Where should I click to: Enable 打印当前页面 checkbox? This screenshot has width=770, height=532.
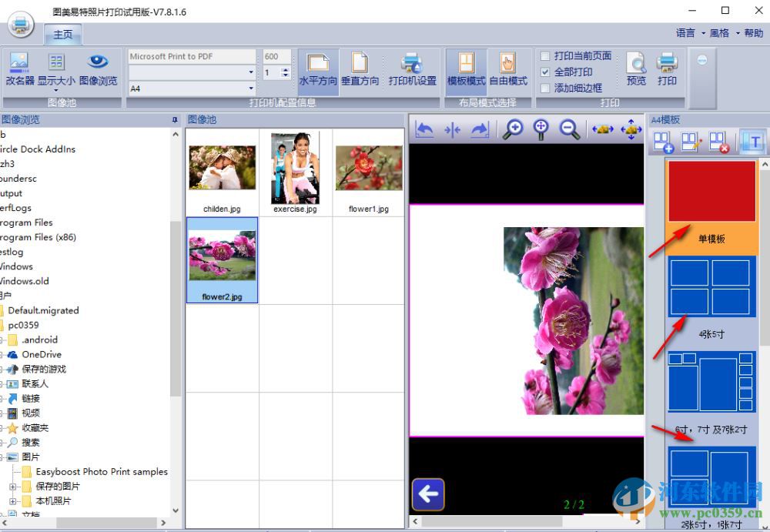[x=546, y=56]
